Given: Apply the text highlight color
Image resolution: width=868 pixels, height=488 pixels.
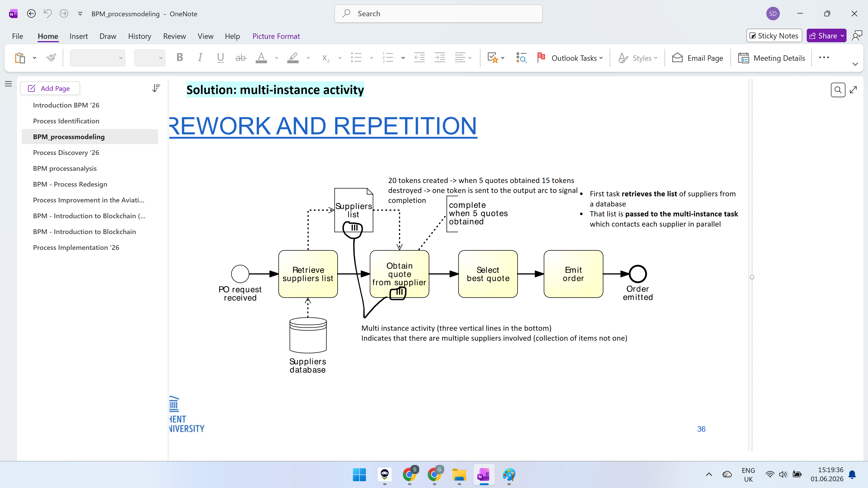Looking at the screenshot, I should [293, 58].
